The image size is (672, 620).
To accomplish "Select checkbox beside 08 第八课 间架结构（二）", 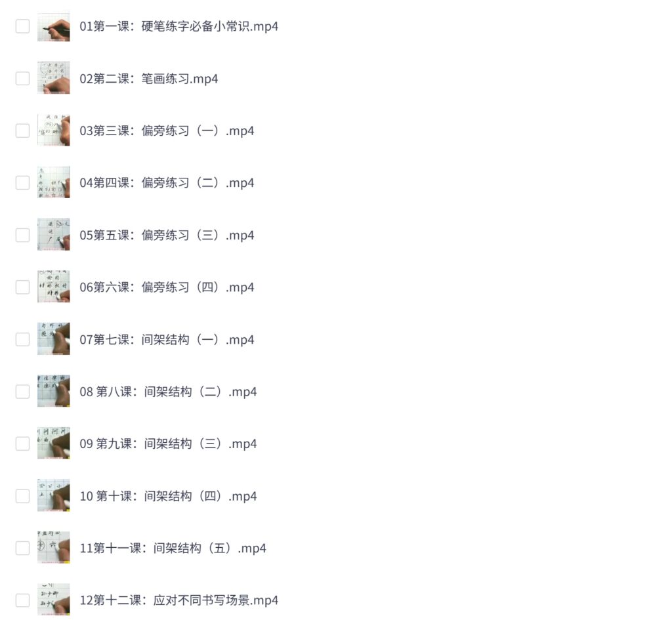I will [23, 392].
